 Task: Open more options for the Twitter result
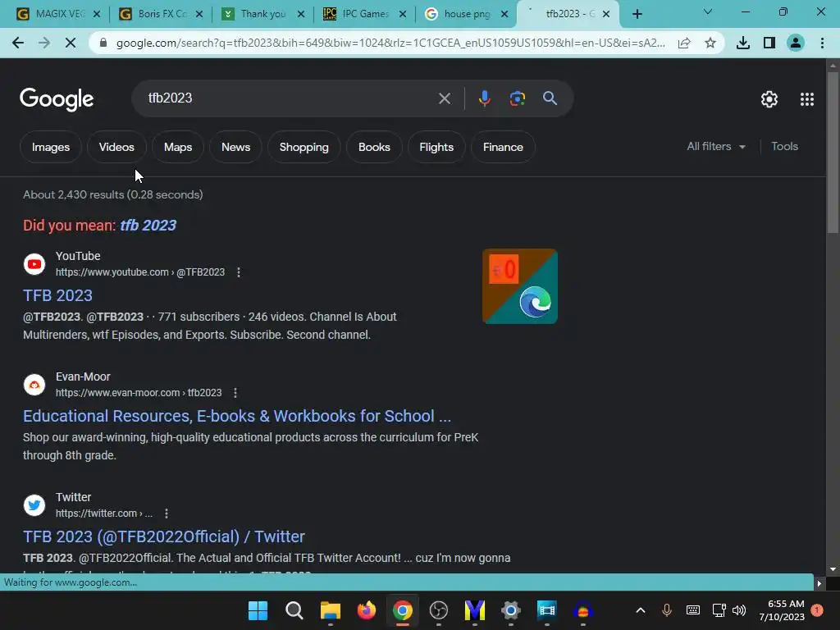(x=167, y=514)
